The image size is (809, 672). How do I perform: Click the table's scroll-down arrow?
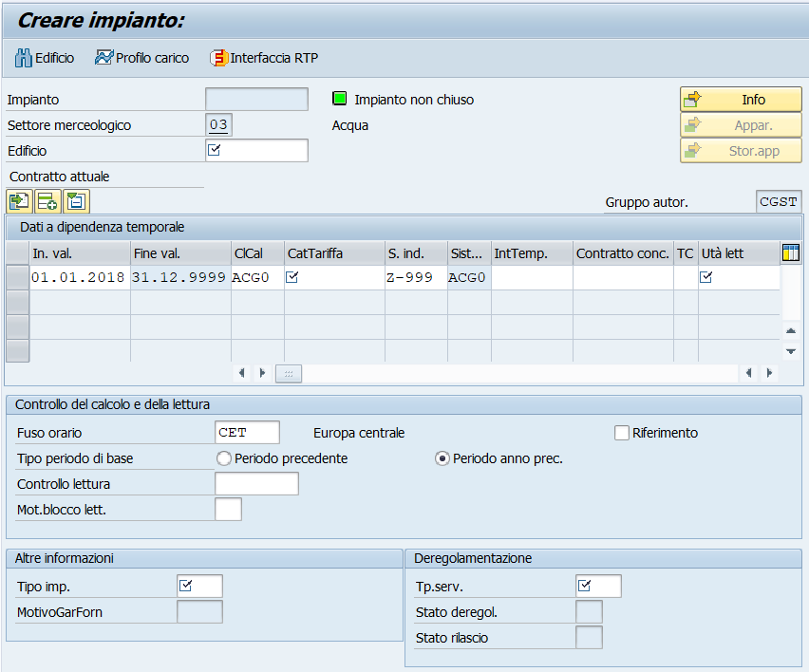pyautogui.click(x=790, y=352)
